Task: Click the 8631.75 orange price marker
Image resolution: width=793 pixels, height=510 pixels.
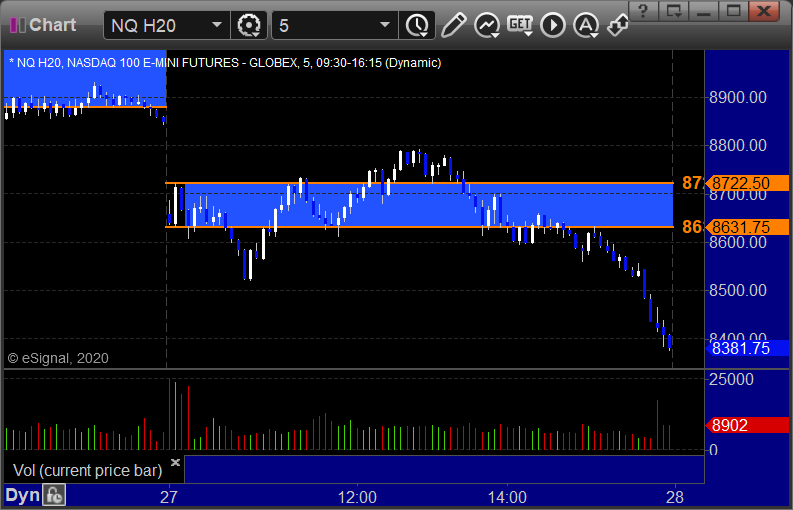Action: click(x=747, y=227)
